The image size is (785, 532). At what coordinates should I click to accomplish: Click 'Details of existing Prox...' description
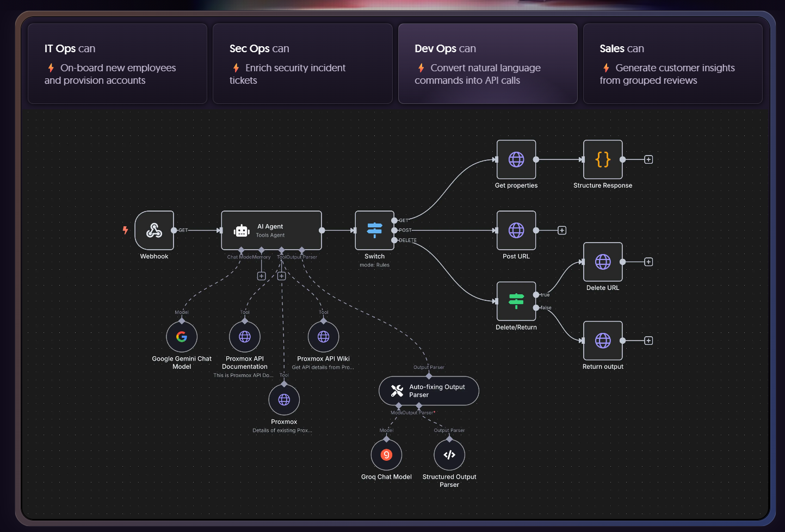pyautogui.click(x=282, y=430)
